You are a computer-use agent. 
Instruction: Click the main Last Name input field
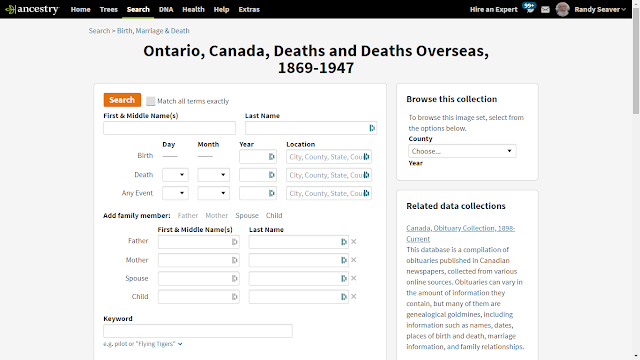[311, 128]
